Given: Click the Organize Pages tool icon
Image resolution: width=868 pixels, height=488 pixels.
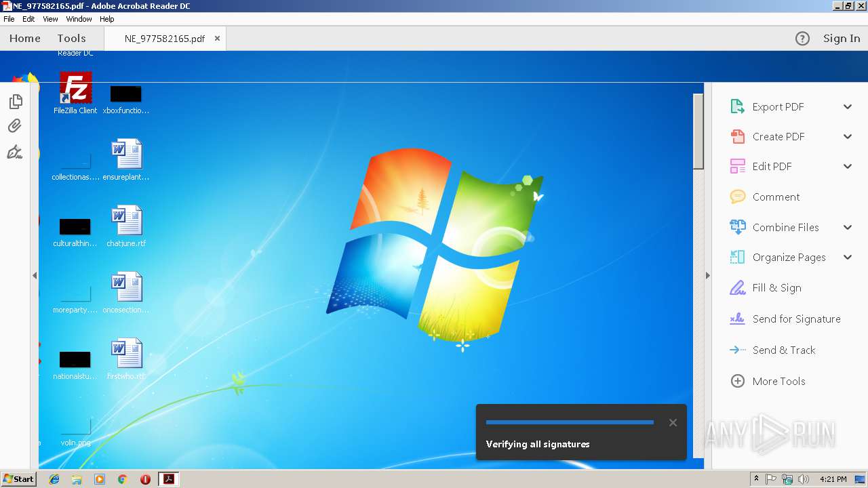Looking at the screenshot, I should 737,257.
